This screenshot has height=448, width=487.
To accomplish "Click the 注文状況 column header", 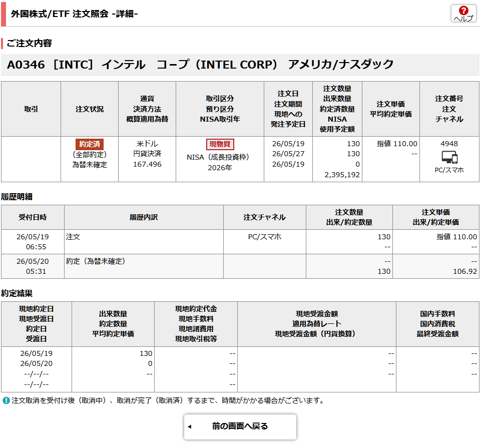I will point(90,109).
